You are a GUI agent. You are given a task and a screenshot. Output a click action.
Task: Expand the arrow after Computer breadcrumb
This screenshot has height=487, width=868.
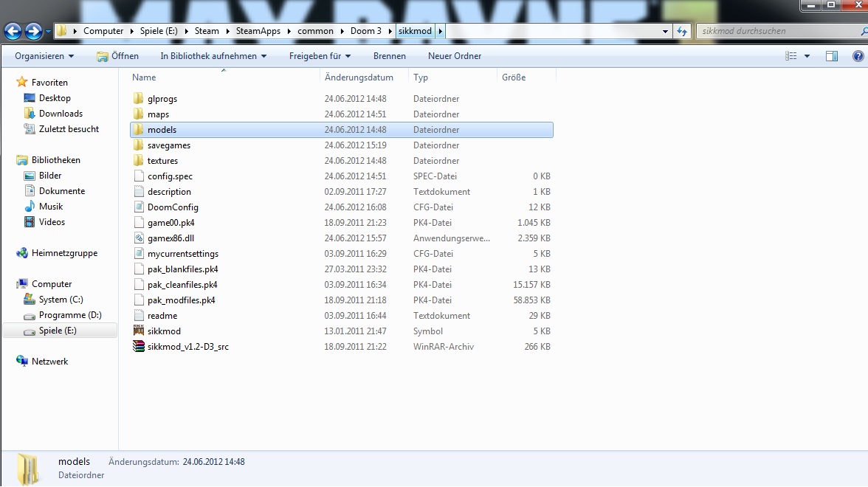[x=131, y=31]
